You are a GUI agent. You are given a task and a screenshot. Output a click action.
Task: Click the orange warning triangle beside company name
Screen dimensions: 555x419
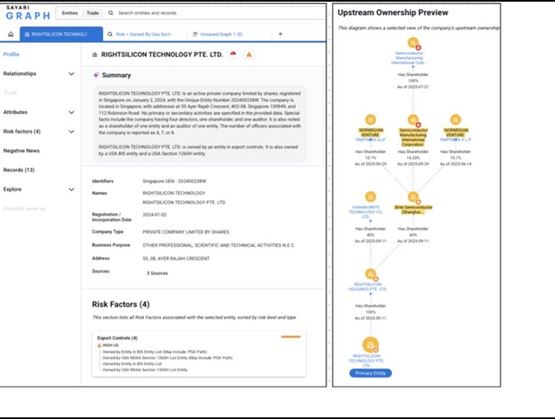tap(249, 54)
